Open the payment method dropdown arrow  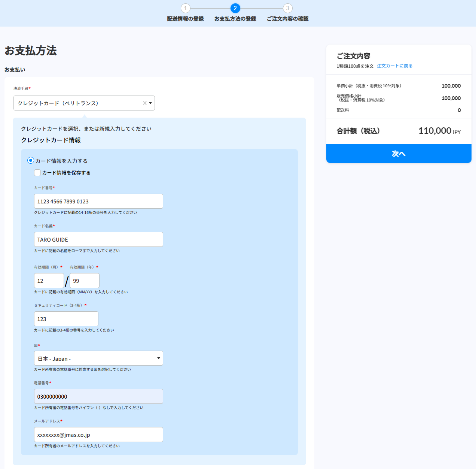coord(150,103)
